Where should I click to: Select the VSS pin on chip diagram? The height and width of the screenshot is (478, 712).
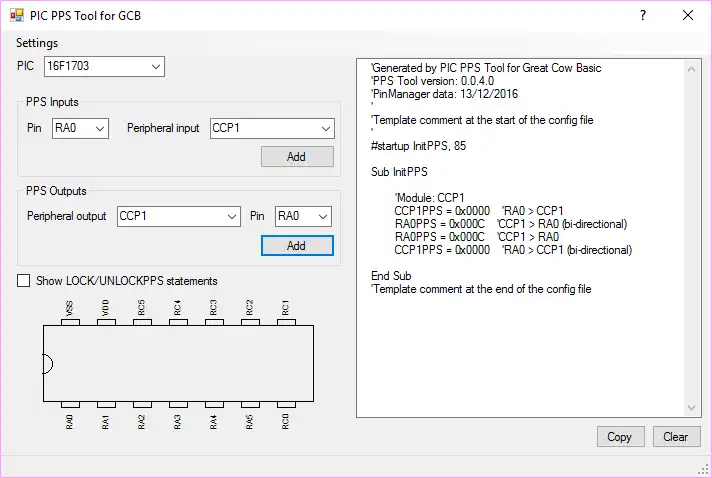click(x=70, y=322)
